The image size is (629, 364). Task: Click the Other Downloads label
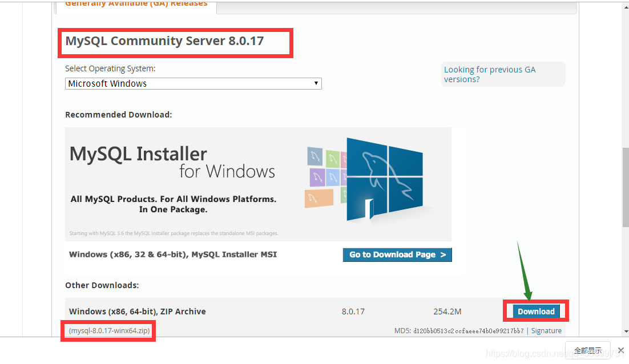(102, 285)
